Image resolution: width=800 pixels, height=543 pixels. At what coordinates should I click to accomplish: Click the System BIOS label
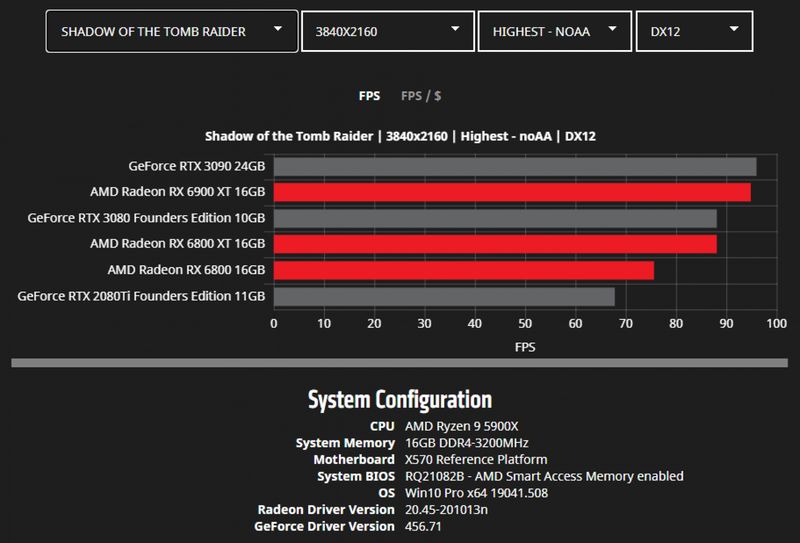click(356, 476)
